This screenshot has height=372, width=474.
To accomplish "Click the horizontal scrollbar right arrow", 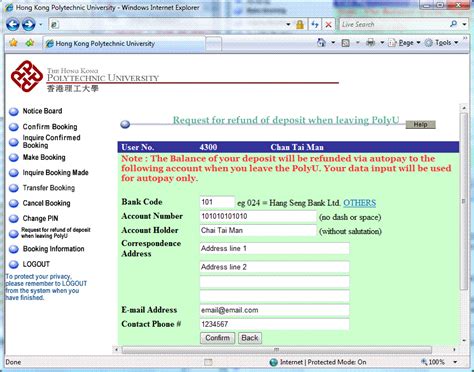I will (x=454, y=350).
